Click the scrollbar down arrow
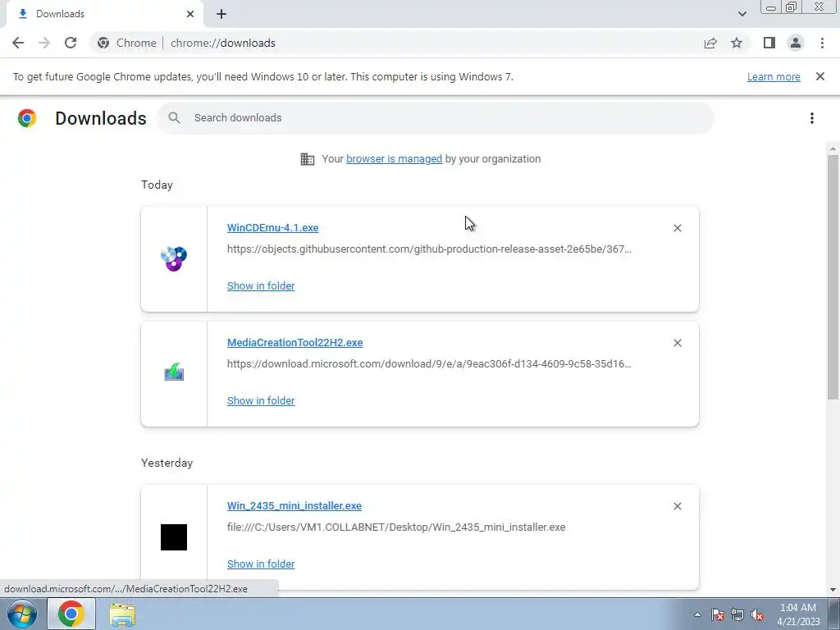Image resolution: width=840 pixels, height=630 pixels. (x=833, y=590)
